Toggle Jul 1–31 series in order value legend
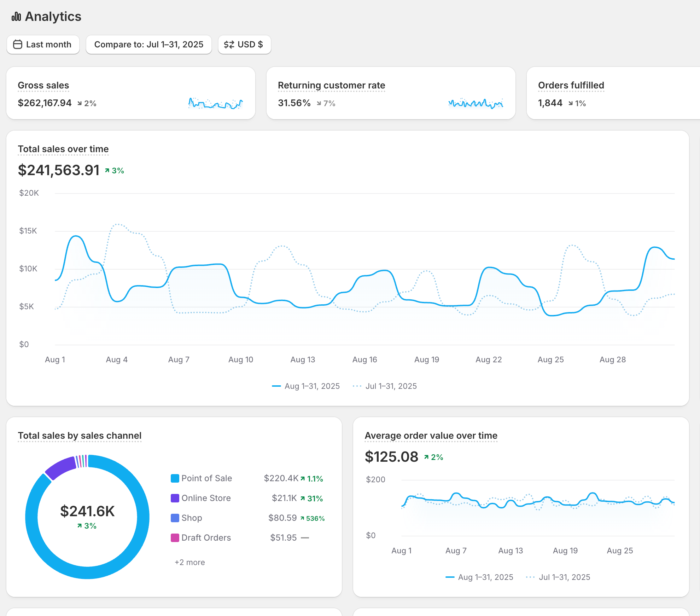This screenshot has height=616, width=700. click(558, 577)
